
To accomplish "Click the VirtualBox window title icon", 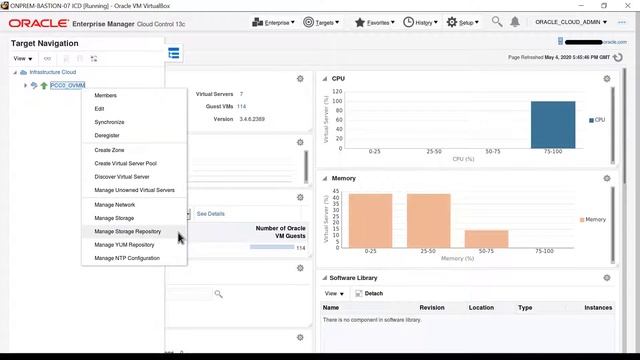I will pos(4,6).
